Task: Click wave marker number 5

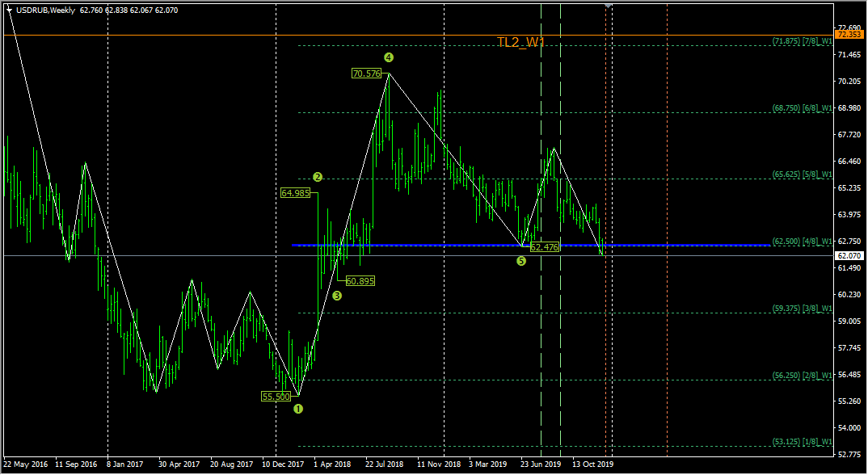Action: pyautogui.click(x=521, y=261)
